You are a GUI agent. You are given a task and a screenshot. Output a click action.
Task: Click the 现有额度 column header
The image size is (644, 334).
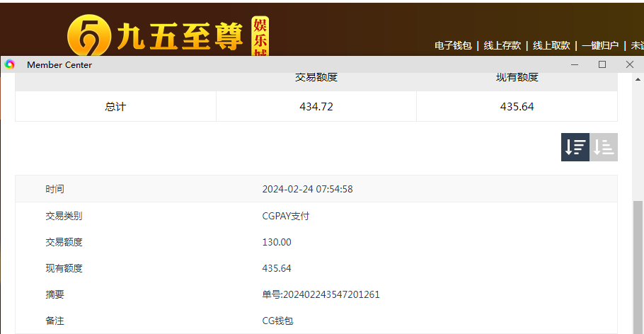pyautogui.click(x=517, y=77)
